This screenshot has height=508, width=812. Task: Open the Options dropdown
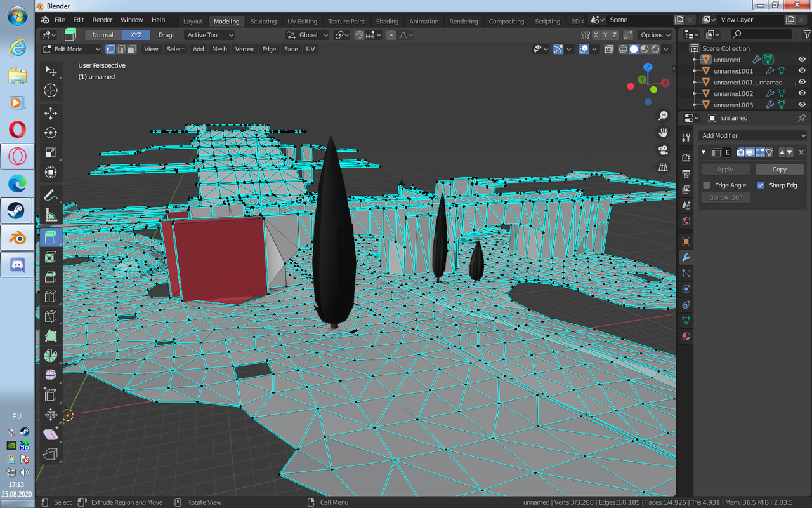(655, 35)
